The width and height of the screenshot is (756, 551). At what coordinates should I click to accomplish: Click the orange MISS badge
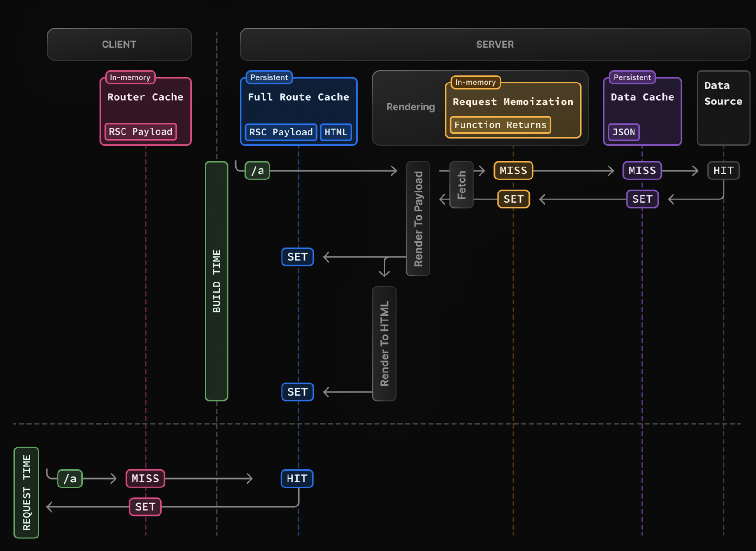click(513, 171)
